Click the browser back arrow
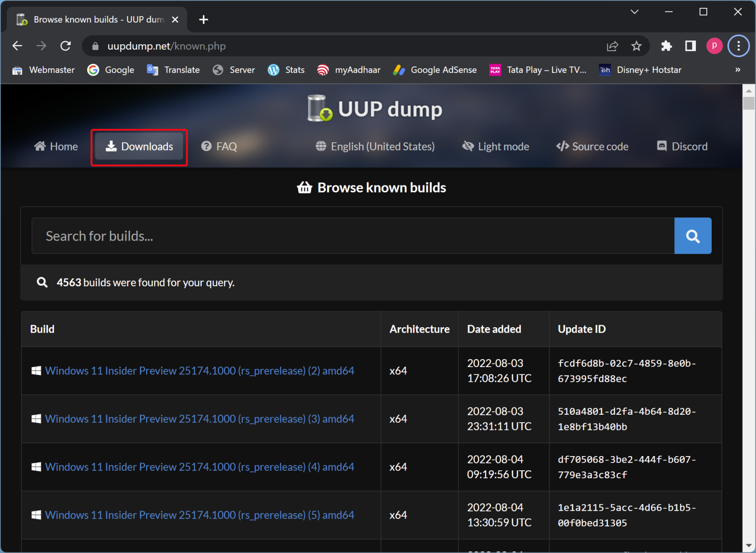This screenshot has width=756, height=553. coord(17,46)
